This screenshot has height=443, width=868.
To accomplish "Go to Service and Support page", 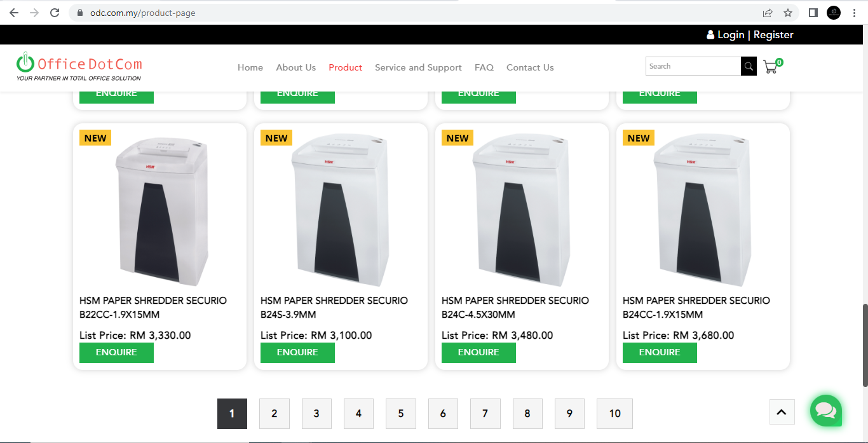I will 418,67.
